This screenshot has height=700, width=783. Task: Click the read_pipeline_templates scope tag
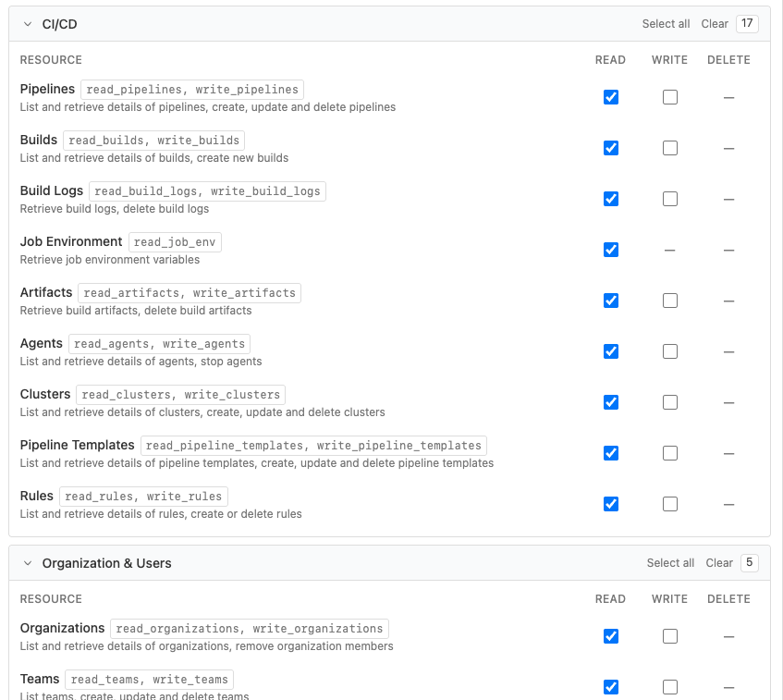[313, 446]
